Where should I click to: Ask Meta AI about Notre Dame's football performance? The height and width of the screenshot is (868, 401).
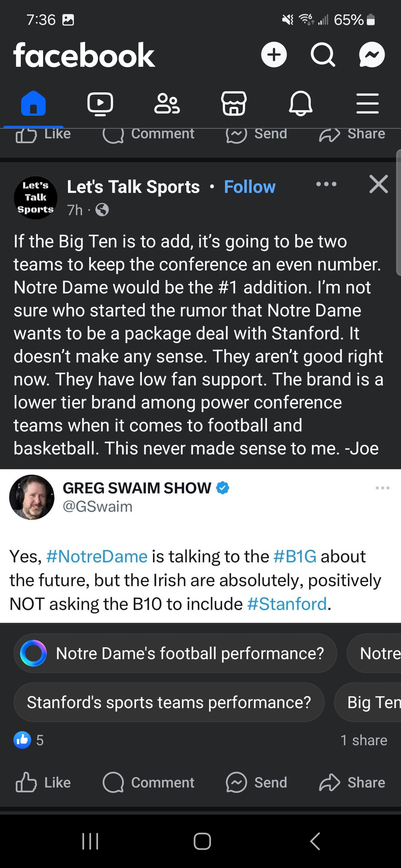coord(175,653)
